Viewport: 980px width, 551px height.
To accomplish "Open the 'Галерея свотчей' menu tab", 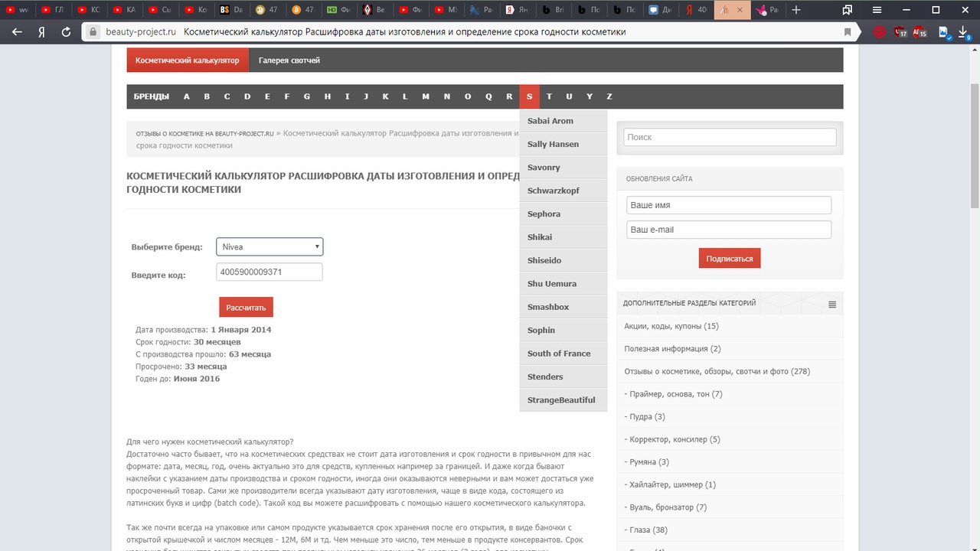I will [289, 60].
